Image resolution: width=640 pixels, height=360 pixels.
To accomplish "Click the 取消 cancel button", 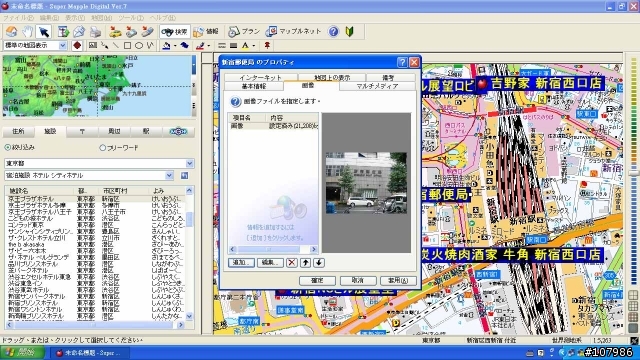I will pyautogui.click(x=358, y=280).
